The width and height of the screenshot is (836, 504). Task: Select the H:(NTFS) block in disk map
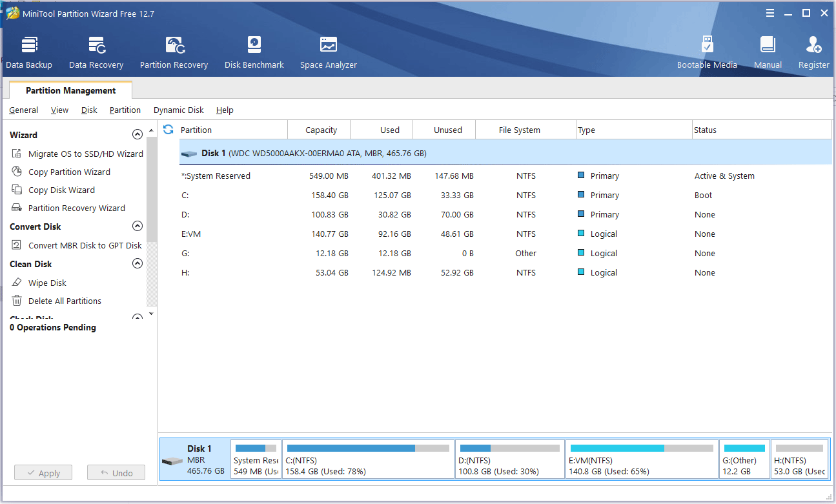(800, 459)
